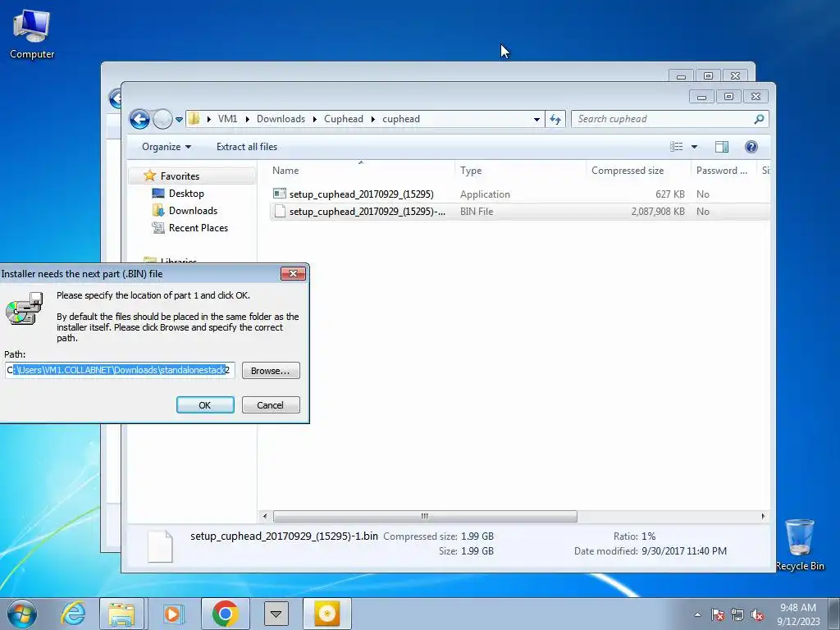Viewport: 840px width, 630px height.
Task: Maximize the back Explorer window
Action: click(x=708, y=76)
